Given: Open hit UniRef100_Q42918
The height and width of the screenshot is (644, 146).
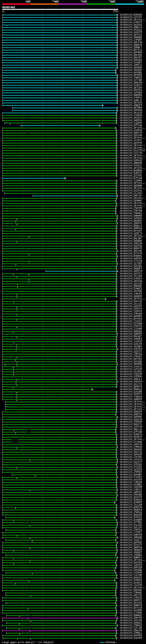Looking at the screenshot, I should [131, 25].
